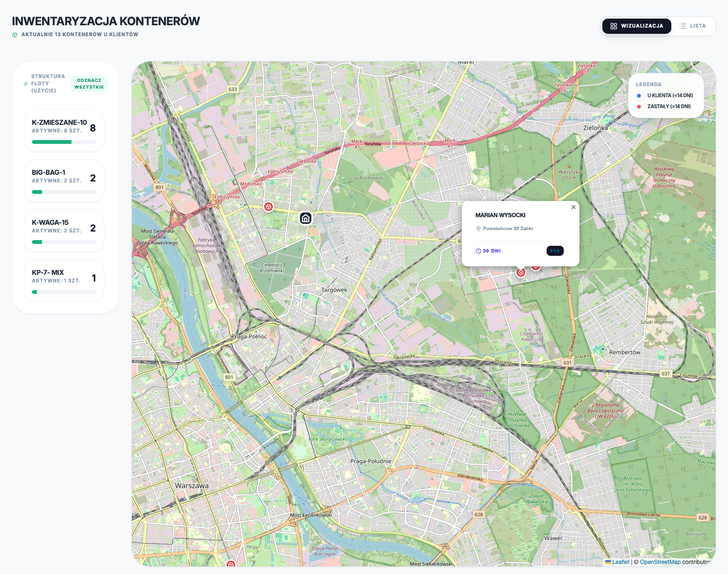The image size is (728, 574).
Task: Click the K-WAGA-15 usage progress bar
Action: tap(64, 242)
